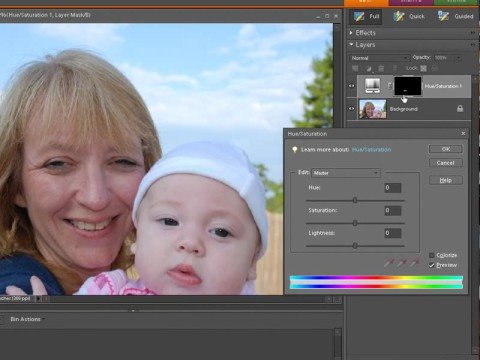This screenshot has height=360, width=480.
Task: Click the project bin vertical scrollbar
Action: pos(337,343)
